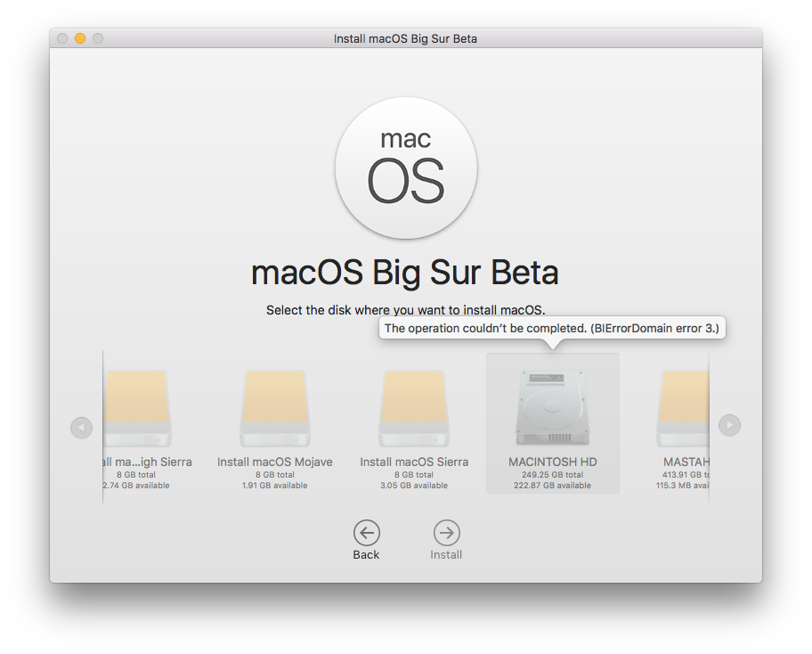Image resolution: width=812 pixels, height=654 pixels.
Task: Click the macOS logo circle
Action: pyautogui.click(x=406, y=168)
